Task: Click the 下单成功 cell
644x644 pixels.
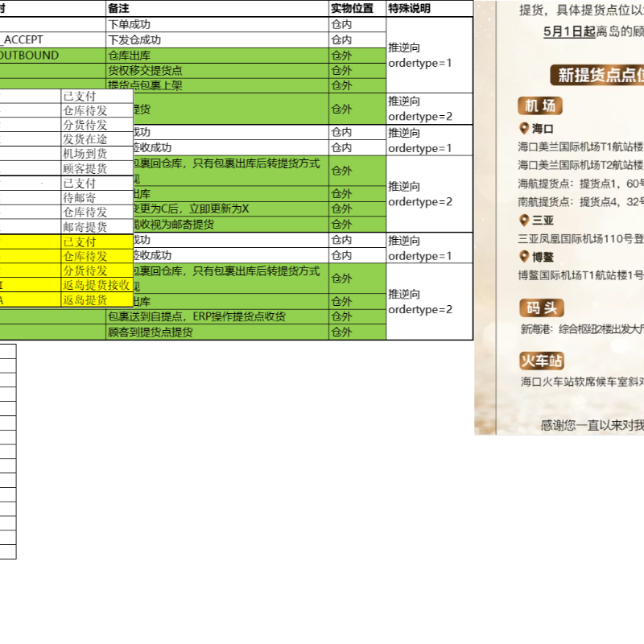Action: click(217, 24)
